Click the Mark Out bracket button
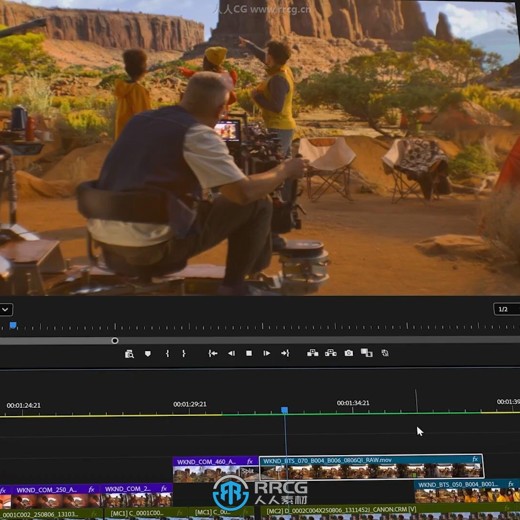The image size is (520, 520). coord(184,353)
